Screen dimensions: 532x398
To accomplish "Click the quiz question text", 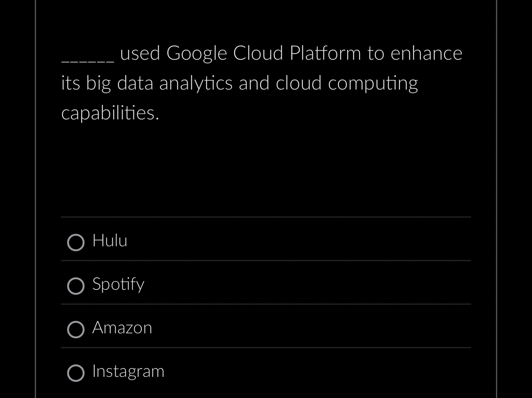I will coord(261,83).
